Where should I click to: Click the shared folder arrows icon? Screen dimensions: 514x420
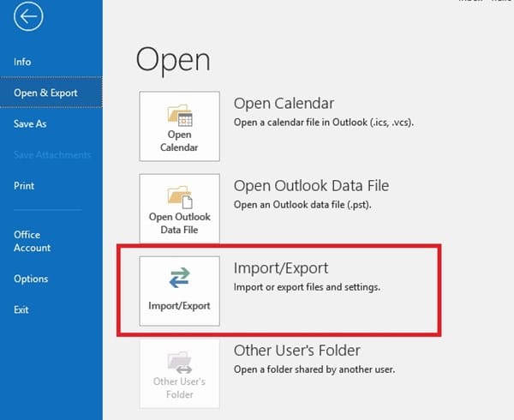(180, 363)
